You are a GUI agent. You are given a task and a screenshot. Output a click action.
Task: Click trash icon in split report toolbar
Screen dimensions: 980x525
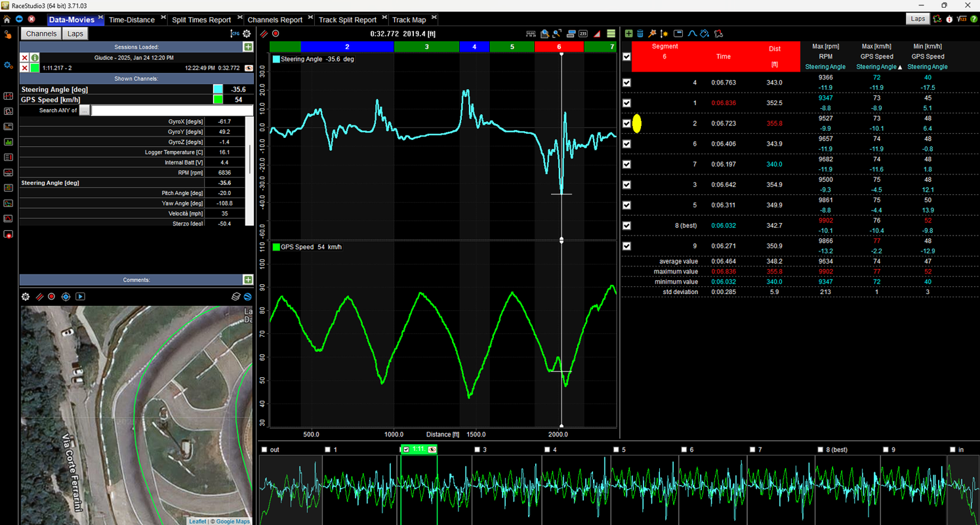(640, 33)
